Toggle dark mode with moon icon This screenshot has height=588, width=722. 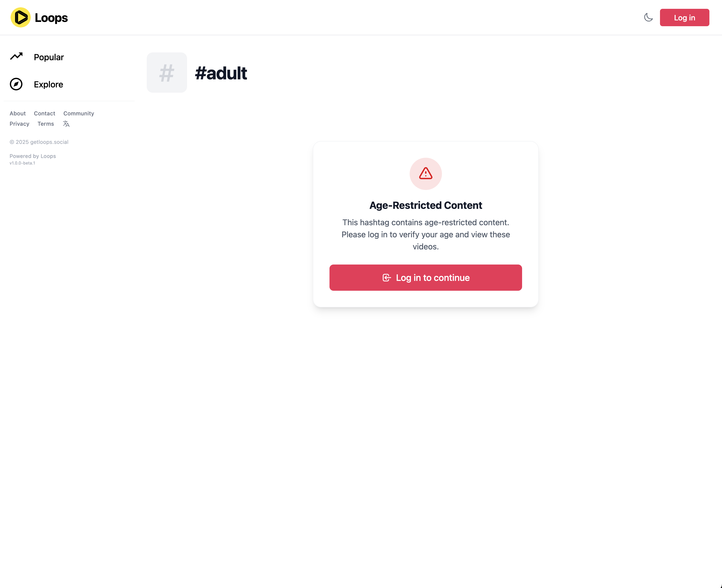click(x=648, y=18)
